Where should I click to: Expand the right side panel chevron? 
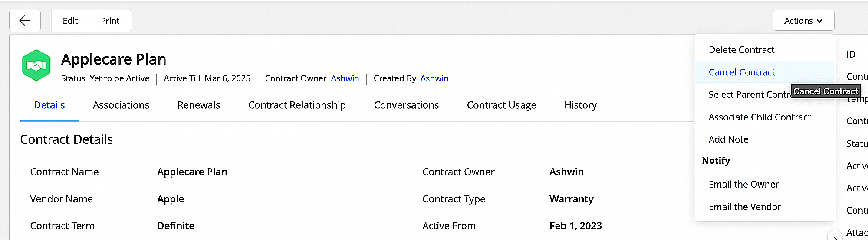click(835, 237)
